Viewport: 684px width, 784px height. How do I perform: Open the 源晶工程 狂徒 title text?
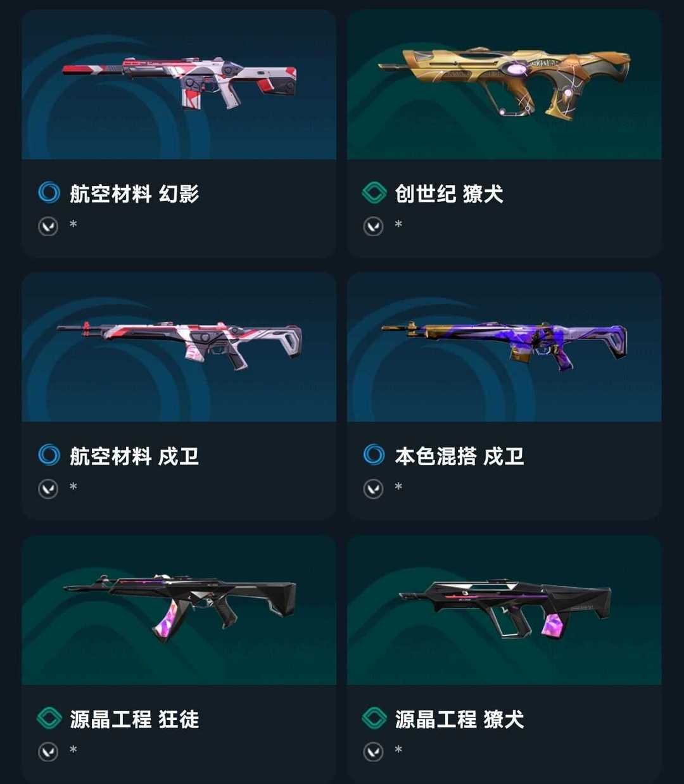(134, 719)
